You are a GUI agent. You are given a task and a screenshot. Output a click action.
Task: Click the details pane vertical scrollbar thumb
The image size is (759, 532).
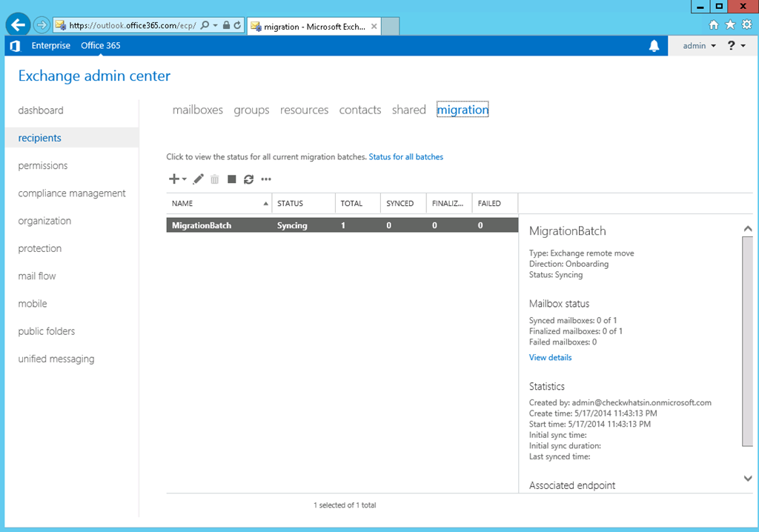748,342
